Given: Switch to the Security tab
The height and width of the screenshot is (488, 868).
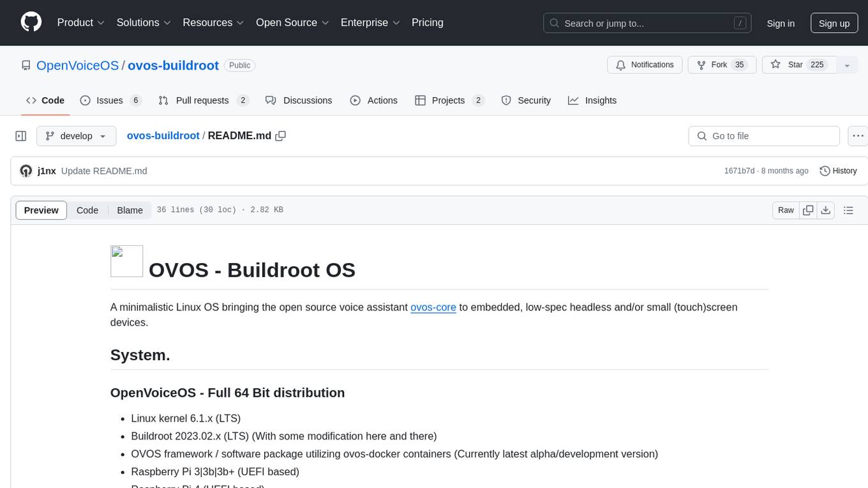Looking at the screenshot, I should (526, 100).
